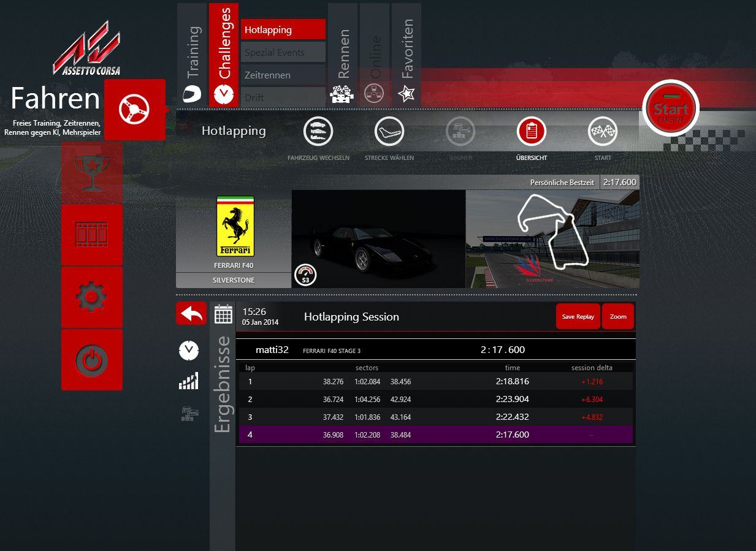Open the calendar results icon

(223, 314)
